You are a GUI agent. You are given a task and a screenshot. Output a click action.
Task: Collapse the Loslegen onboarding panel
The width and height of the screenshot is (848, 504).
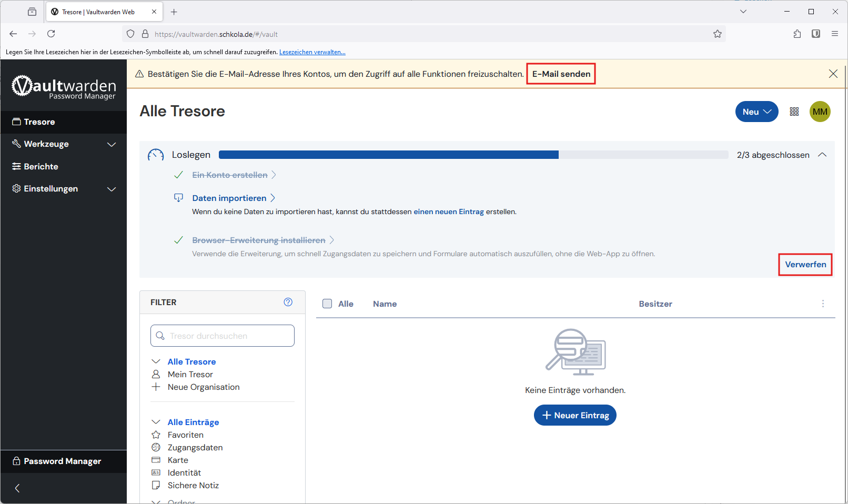[x=822, y=155]
